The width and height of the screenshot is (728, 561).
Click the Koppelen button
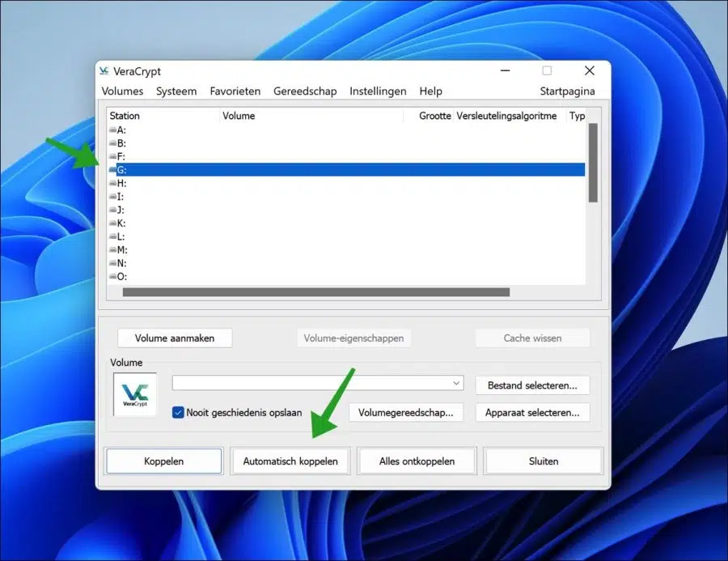[x=164, y=461]
